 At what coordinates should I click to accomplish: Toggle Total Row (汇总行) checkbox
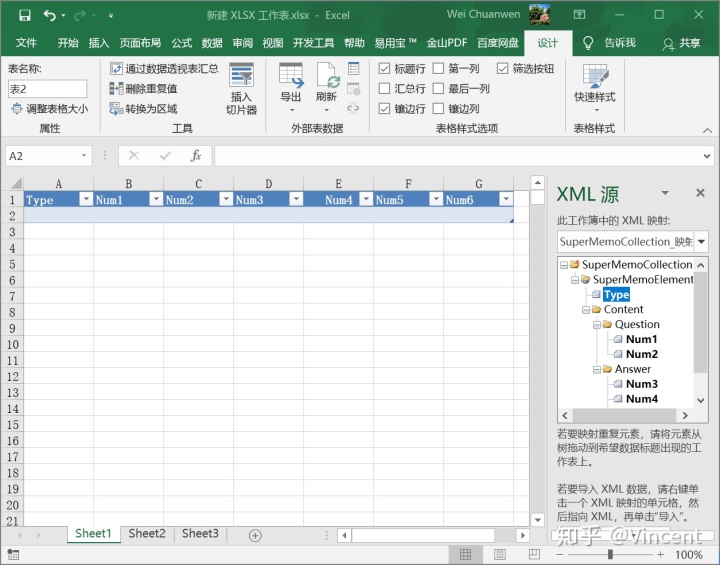[384, 89]
